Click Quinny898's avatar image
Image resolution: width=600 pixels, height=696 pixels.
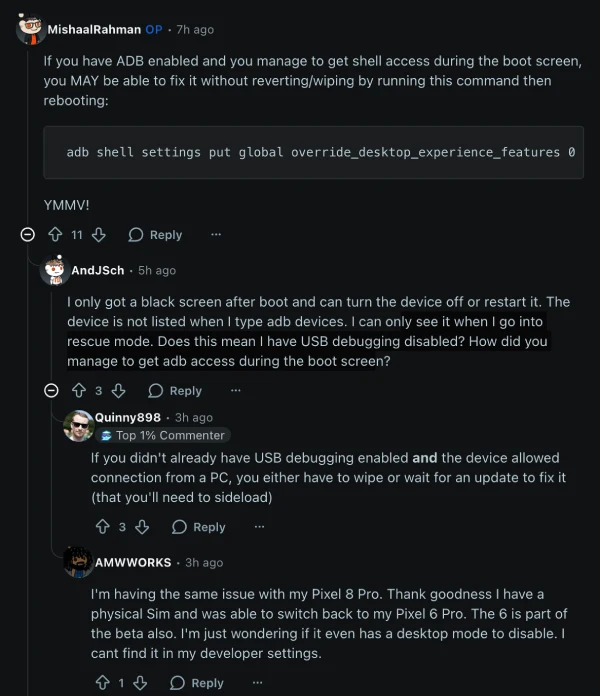[x=78, y=426]
